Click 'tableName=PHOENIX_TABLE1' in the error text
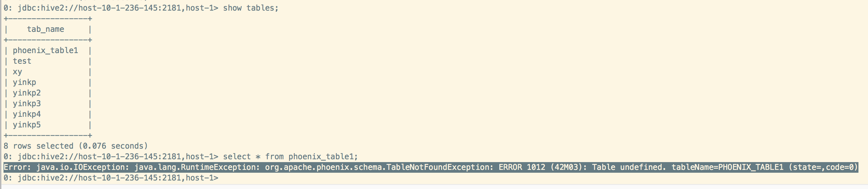 point(727,167)
